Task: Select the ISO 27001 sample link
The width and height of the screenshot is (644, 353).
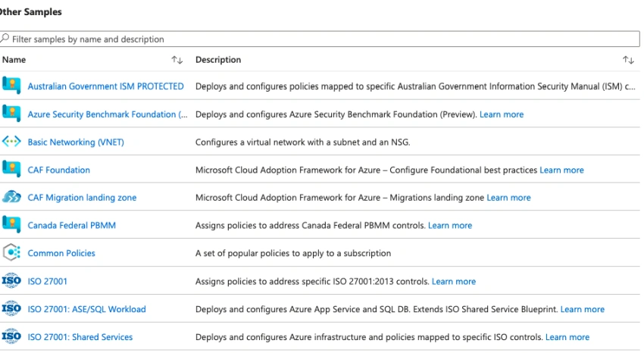Action: tap(47, 281)
